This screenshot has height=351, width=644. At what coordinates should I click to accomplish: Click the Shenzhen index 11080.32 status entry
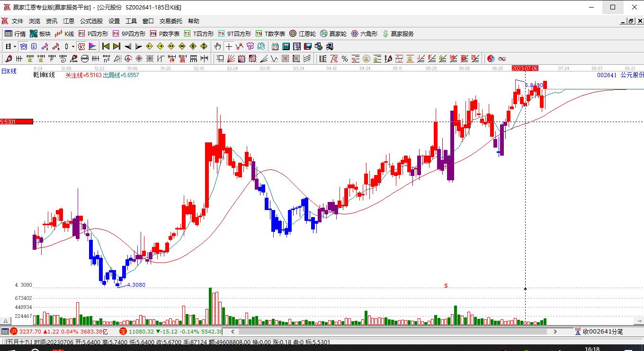171,332
